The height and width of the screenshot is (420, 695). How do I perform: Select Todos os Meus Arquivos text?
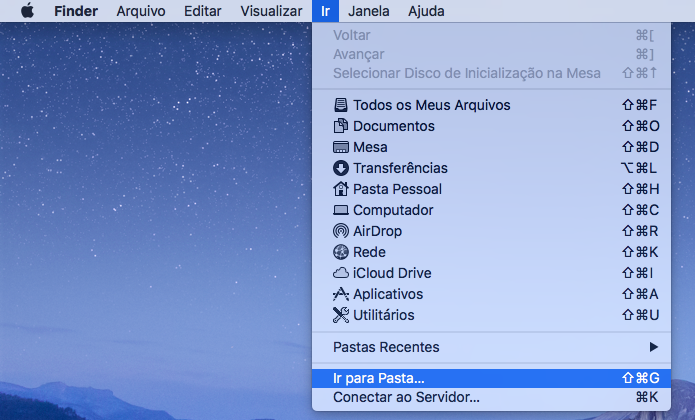coord(432,105)
